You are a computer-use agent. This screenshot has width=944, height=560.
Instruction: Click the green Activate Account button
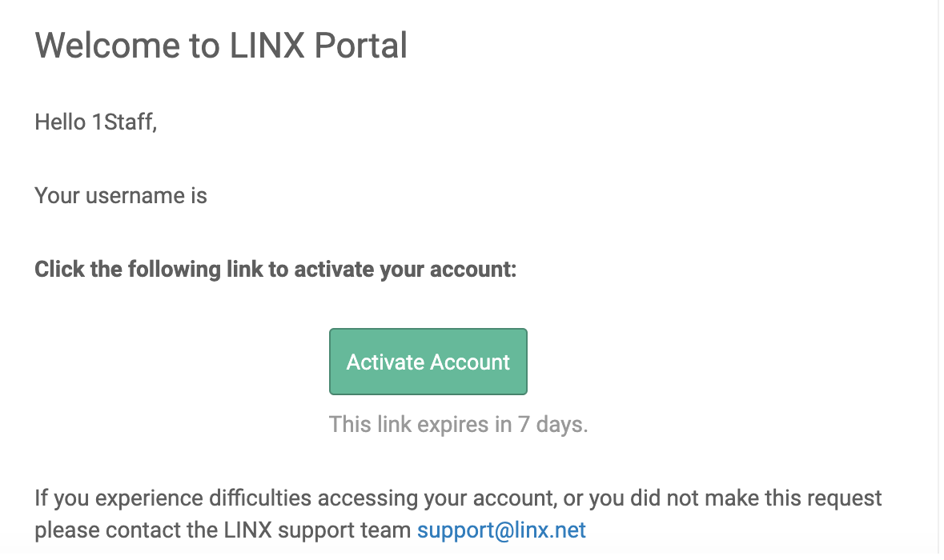coord(428,362)
